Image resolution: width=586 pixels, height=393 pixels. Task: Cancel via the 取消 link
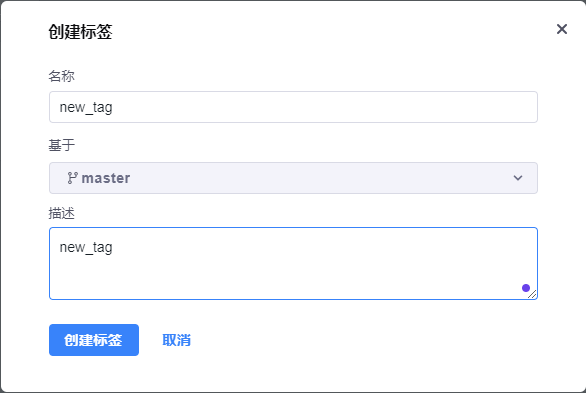[177, 340]
